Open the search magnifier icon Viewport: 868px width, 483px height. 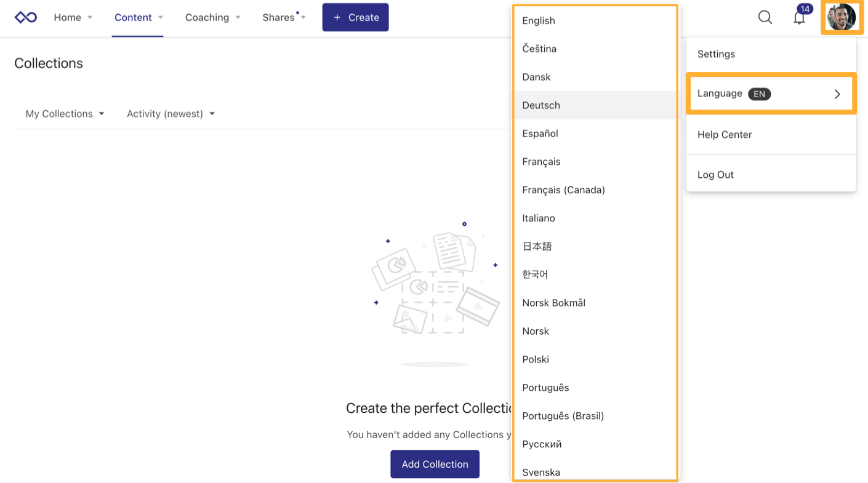765,17
